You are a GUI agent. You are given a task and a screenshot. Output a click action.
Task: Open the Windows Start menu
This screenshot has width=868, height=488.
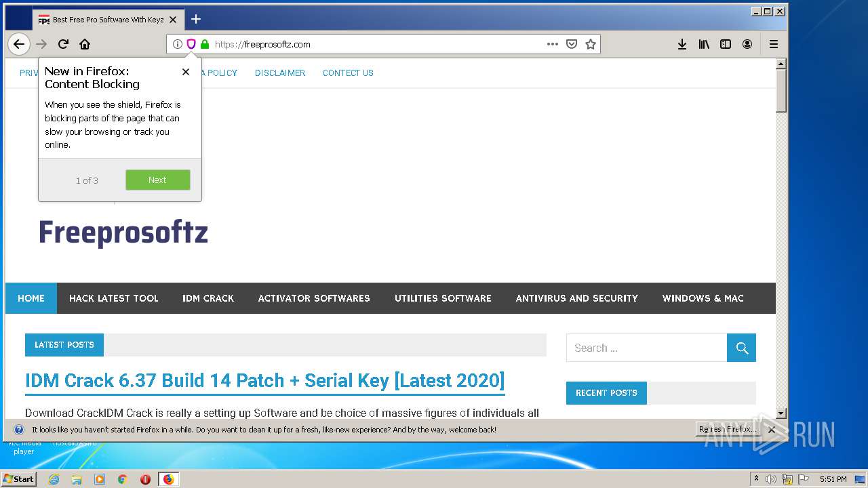tap(18, 479)
